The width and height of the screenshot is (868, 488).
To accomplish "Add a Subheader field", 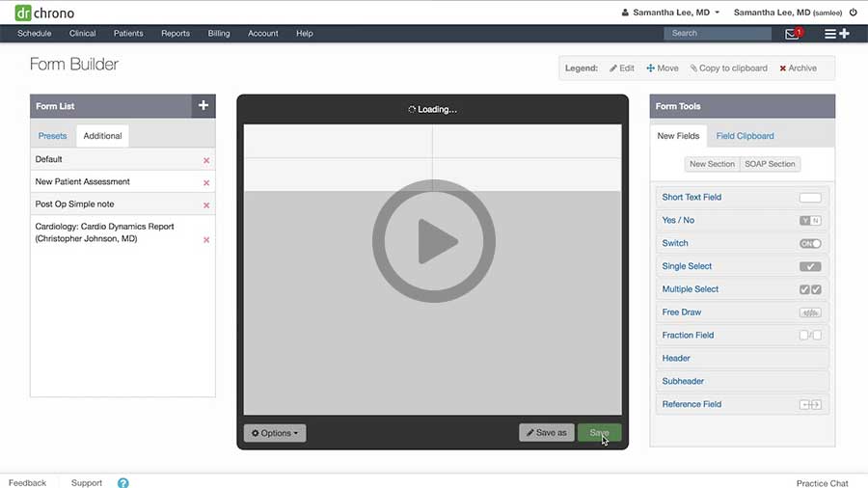I will (x=742, y=381).
